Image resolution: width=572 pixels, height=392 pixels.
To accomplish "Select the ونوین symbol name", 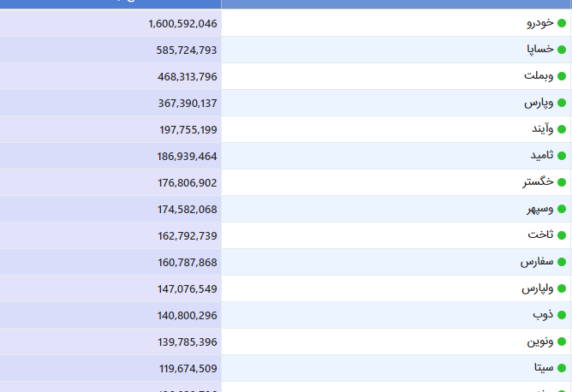I will (540, 342).
